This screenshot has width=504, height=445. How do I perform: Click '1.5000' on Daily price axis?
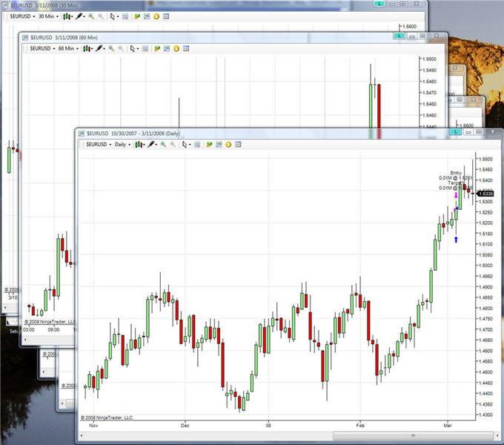(x=485, y=266)
